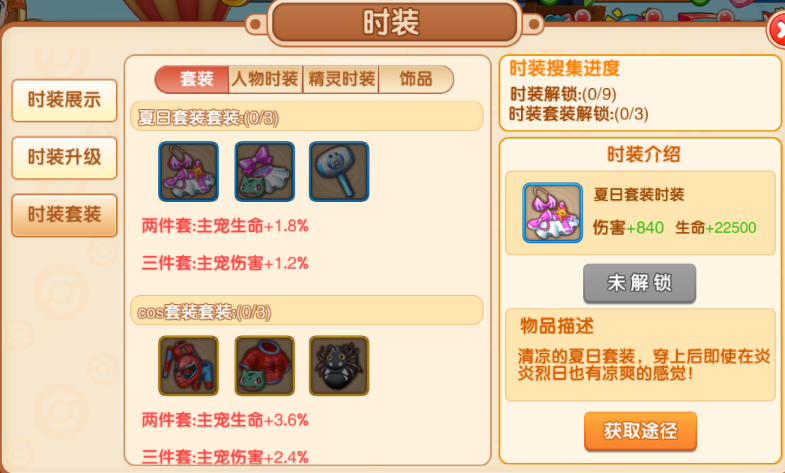Select the summer bikini outfit icon
785x473 pixels.
[188, 172]
